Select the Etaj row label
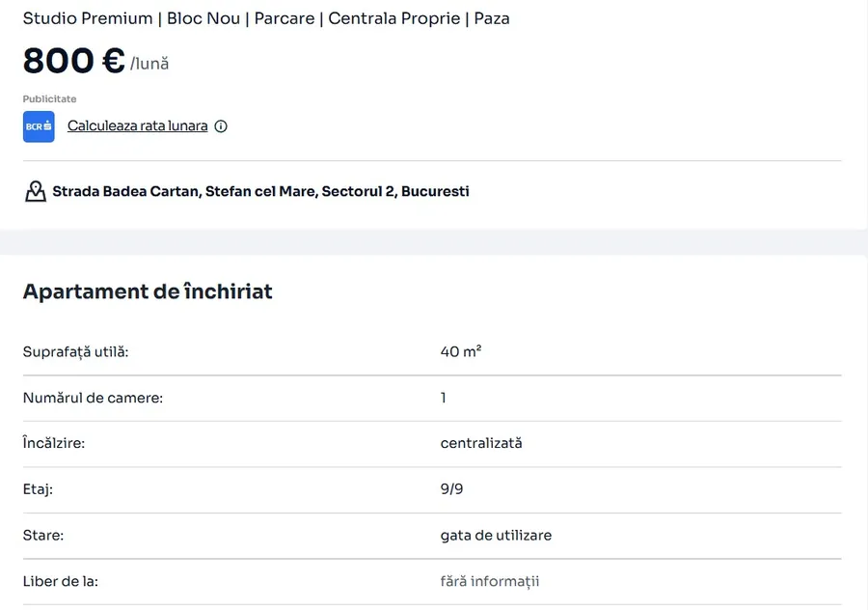868x610 pixels. click(x=38, y=489)
